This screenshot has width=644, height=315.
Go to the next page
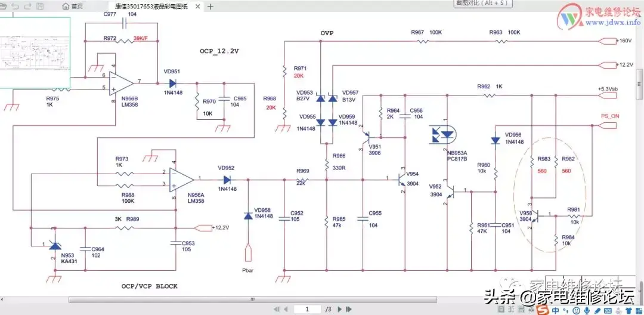pos(340,309)
